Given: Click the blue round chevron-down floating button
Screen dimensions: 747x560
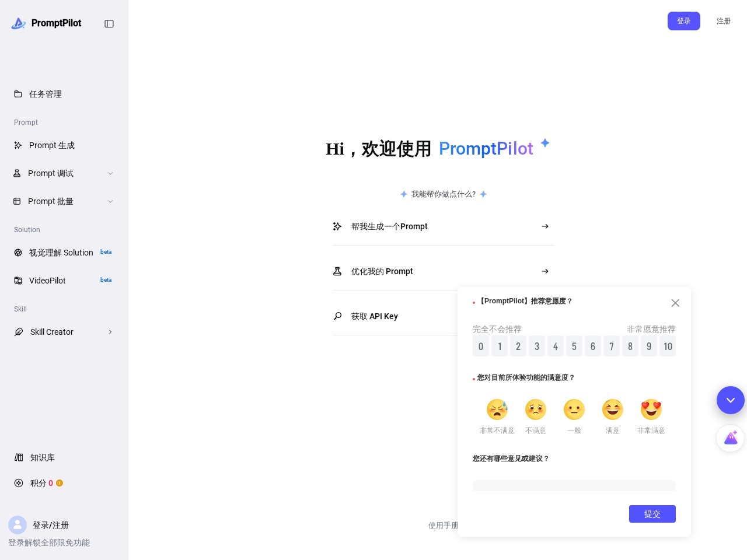Looking at the screenshot, I should point(731,400).
